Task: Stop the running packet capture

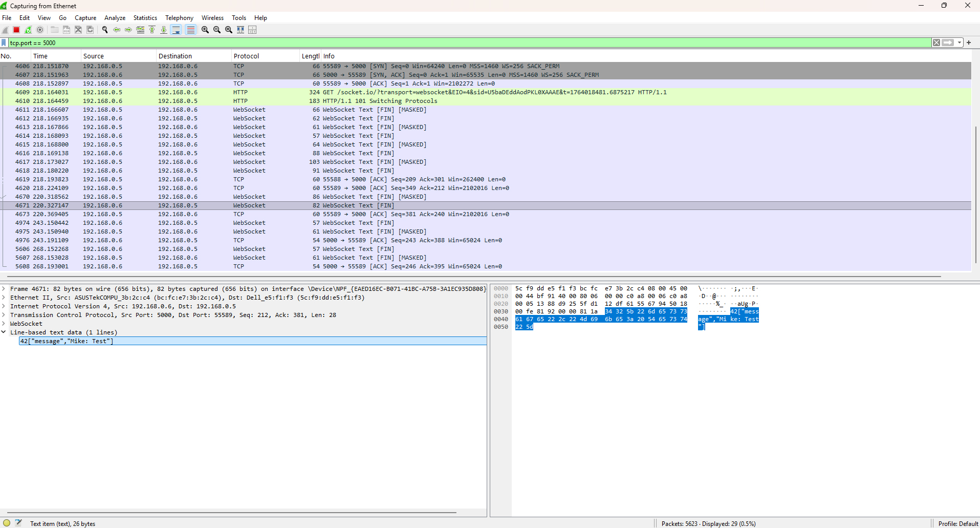Action: 16,30
